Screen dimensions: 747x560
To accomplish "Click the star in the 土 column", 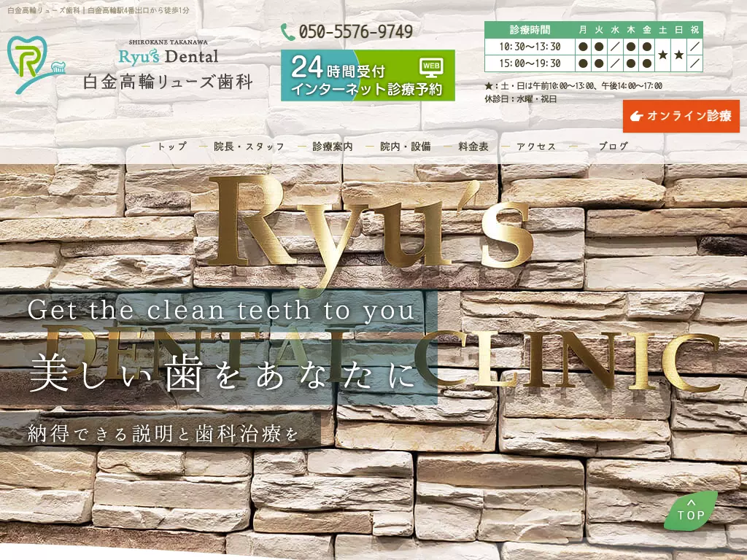I will pyautogui.click(x=662, y=55).
